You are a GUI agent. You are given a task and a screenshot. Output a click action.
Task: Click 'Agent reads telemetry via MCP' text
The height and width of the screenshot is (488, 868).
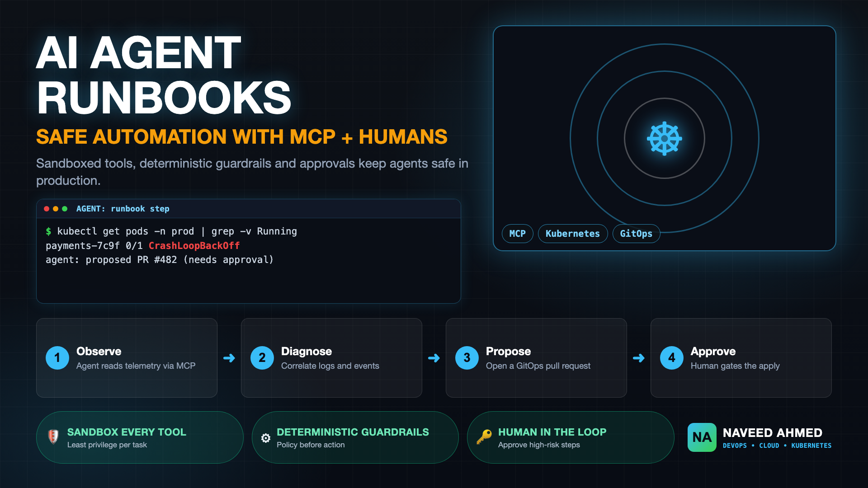click(x=136, y=366)
